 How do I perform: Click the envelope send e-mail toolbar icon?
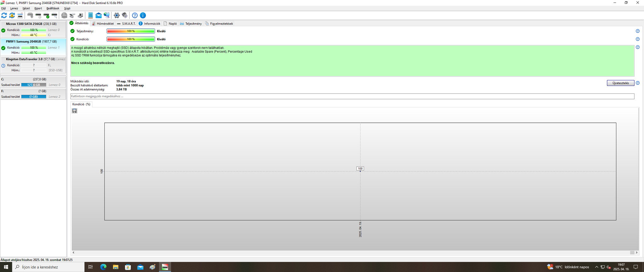point(98,15)
